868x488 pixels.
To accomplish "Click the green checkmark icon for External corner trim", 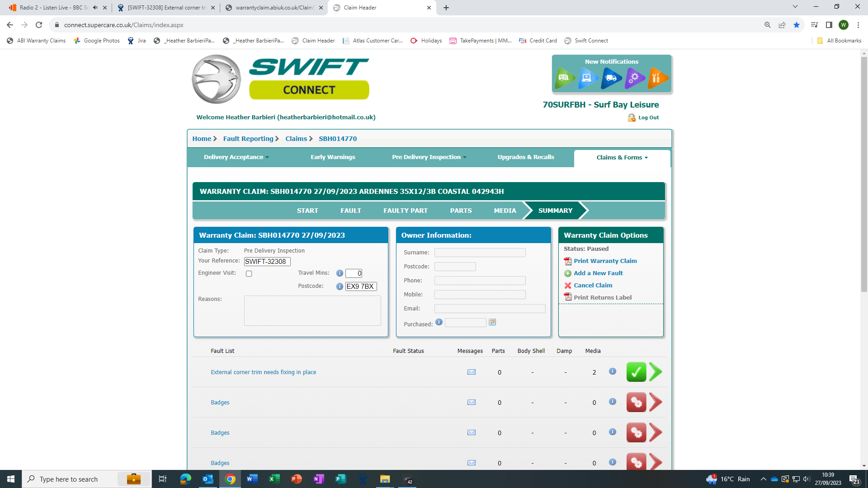I will [x=636, y=372].
